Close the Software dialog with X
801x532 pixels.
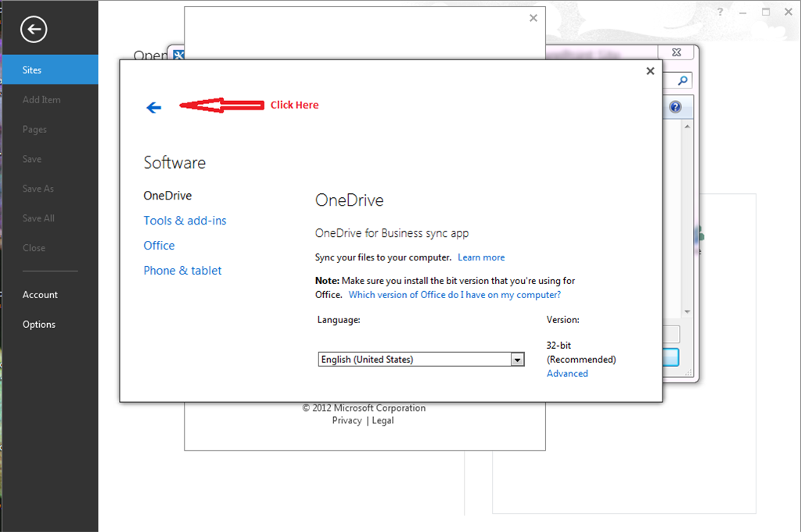click(x=650, y=71)
